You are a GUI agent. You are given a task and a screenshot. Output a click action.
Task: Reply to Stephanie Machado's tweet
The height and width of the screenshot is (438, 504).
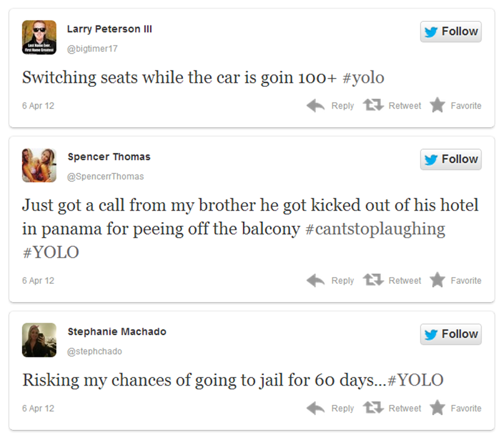[x=331, y=409]
